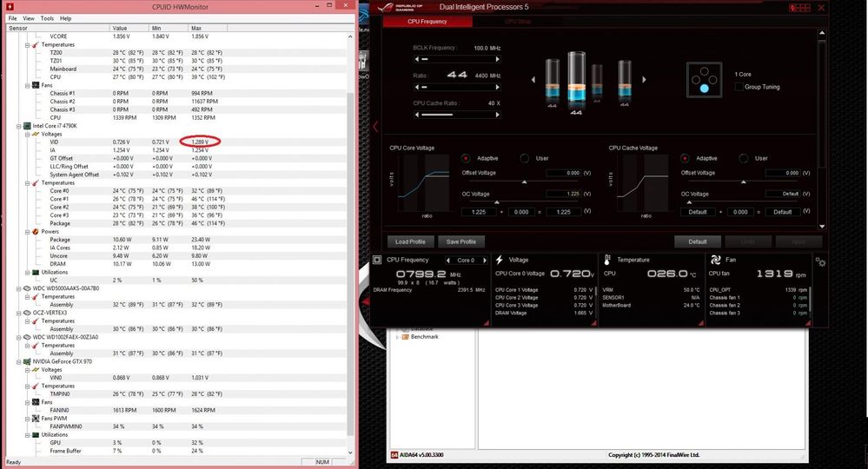868x469 pixels.
Task: Click the Default button beside Save Profile row
Action: [698, 241]
